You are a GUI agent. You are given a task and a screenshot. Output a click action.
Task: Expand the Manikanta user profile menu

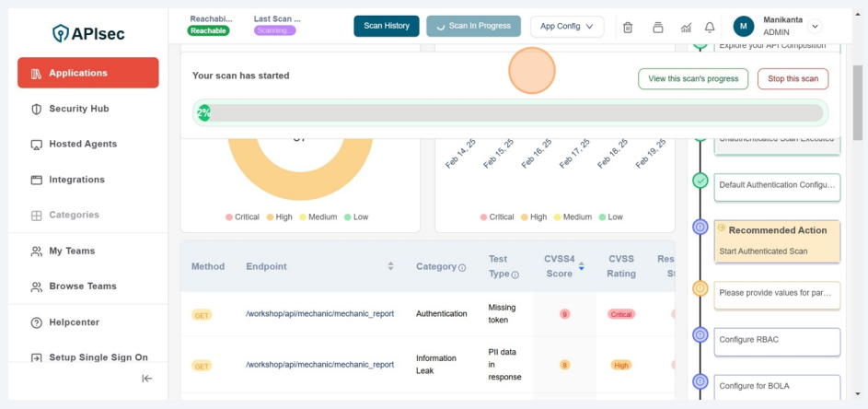[815, 27]
